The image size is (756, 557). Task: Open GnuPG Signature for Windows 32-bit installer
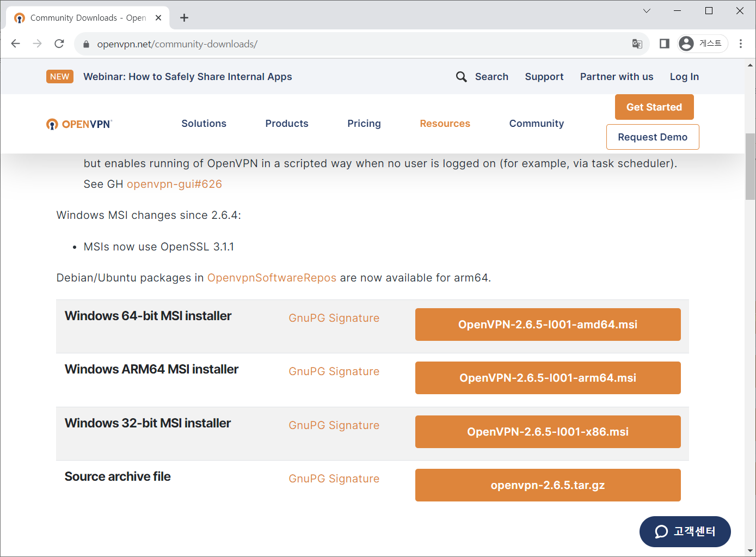coord(334,425)
